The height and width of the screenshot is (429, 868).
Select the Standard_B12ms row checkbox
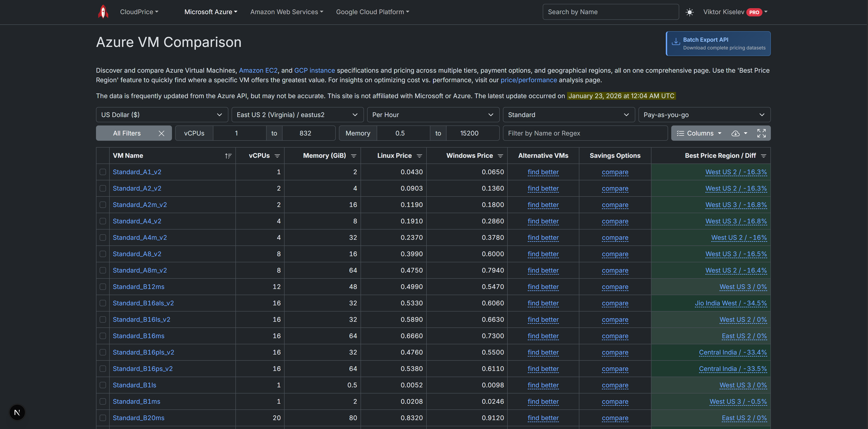point(103,287)
